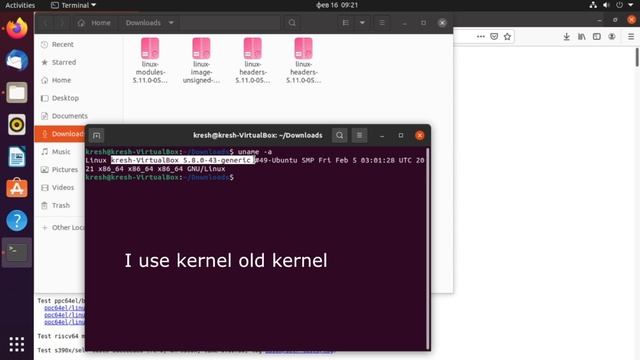Select the linux-image-unsigned package file
The width and height of the screenshot is (640, 360).
pyautogui.click(x=201, y=60)
